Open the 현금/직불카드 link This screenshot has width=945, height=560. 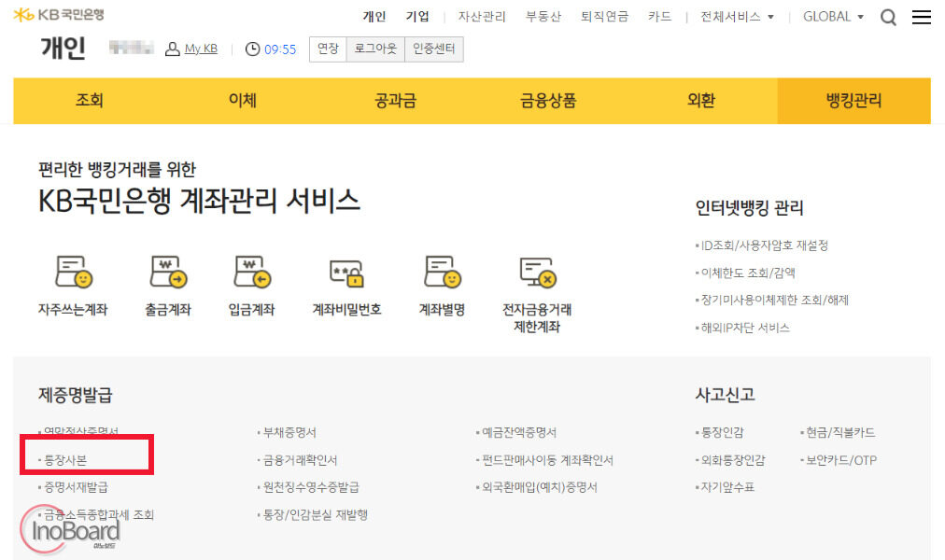pyautogui.click(x=839, y=432)
